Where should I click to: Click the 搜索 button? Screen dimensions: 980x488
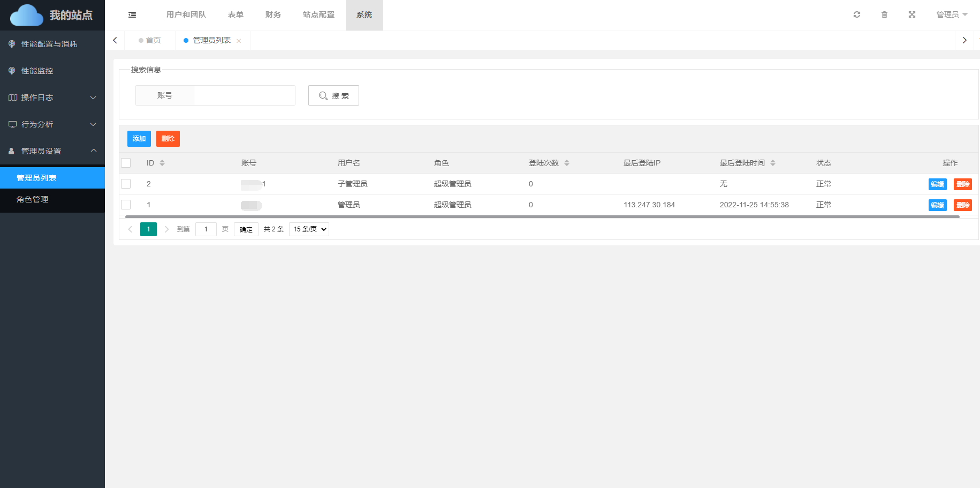tap(333, 95)
